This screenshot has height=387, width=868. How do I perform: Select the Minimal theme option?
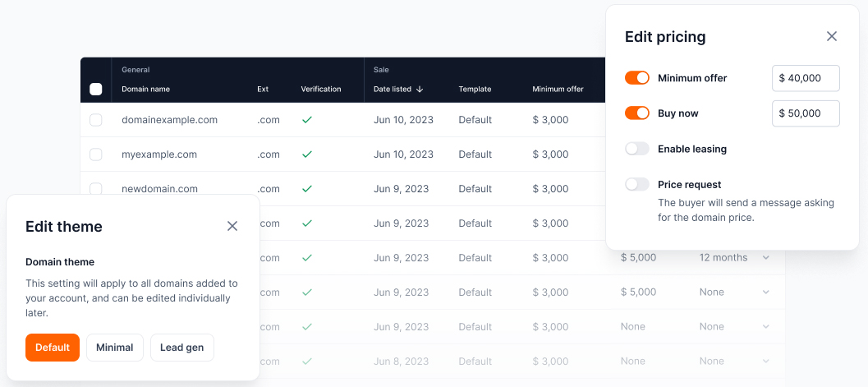point(115,348)
